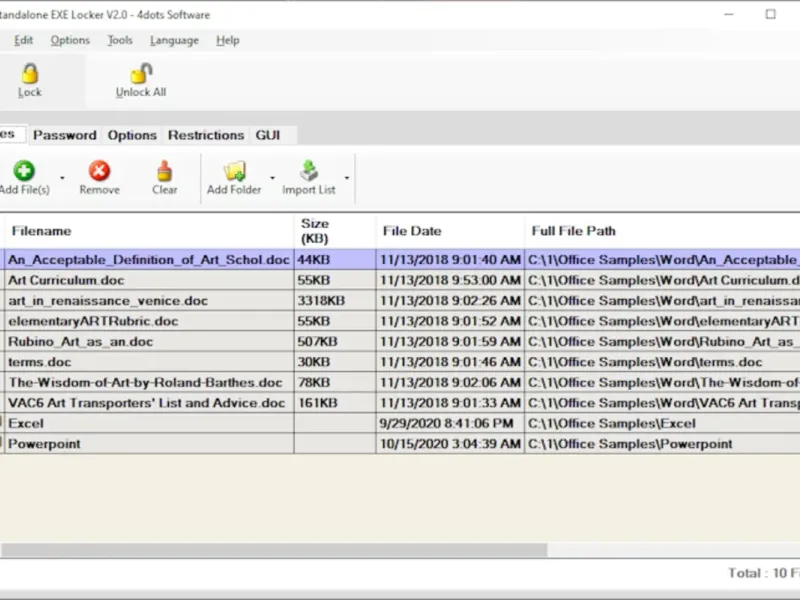Click the Clear brush icon
The height and width of the screenshot is (600, 800).
pos(165,171)
